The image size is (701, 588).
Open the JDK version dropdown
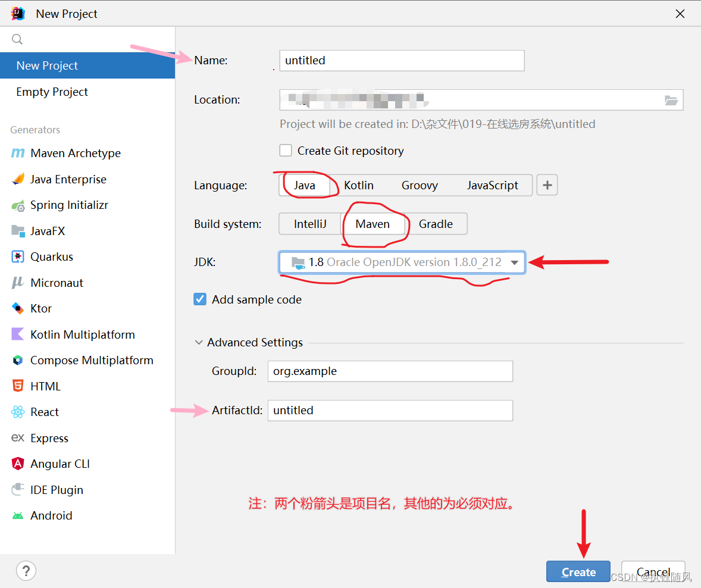[515, 262]
